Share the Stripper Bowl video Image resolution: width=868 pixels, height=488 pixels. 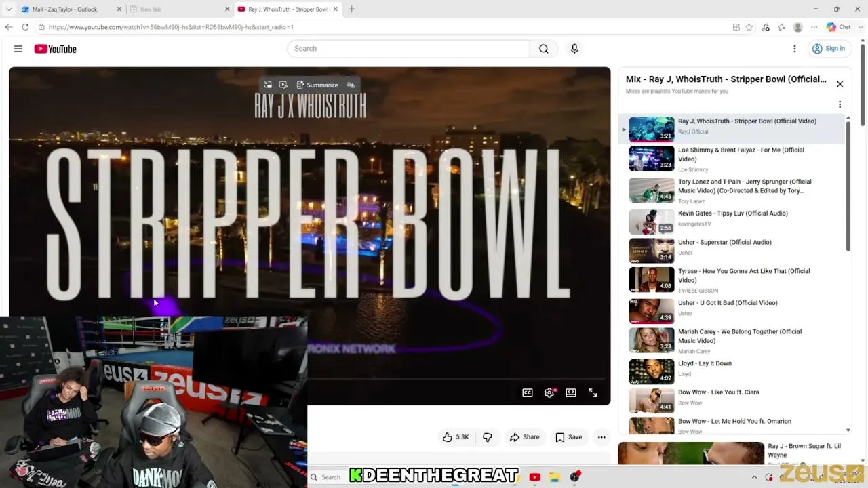tap(525, 437)
